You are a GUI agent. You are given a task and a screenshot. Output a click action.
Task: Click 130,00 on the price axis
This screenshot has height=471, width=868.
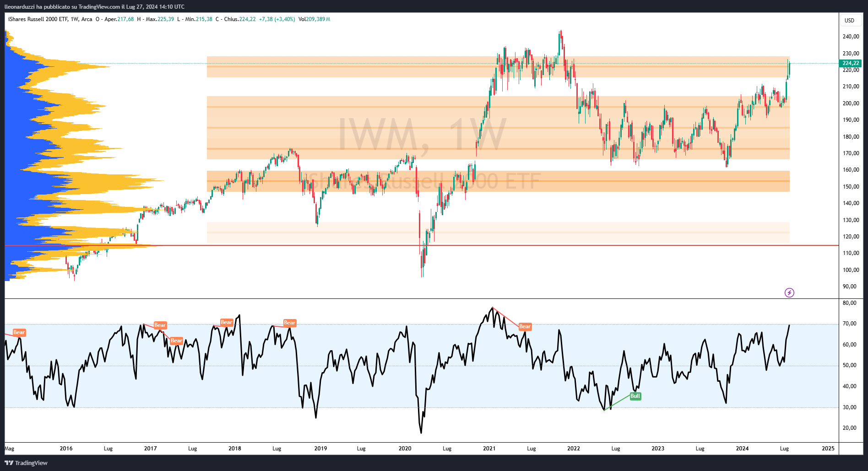(851, 220)
